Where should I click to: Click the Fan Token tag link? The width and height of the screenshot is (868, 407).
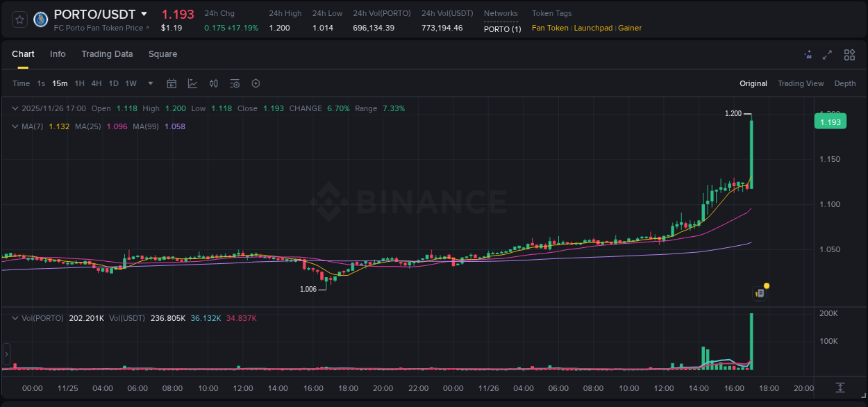coord(549,28)
